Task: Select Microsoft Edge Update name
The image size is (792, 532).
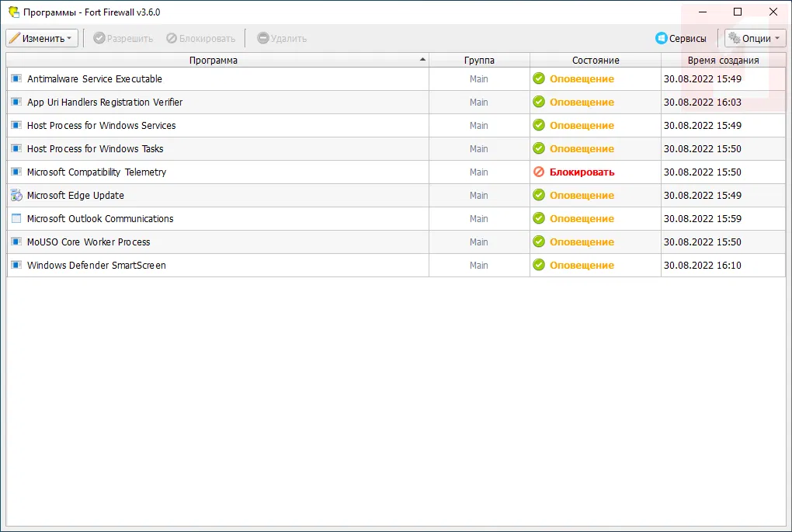Action: [x=75, y=195]
